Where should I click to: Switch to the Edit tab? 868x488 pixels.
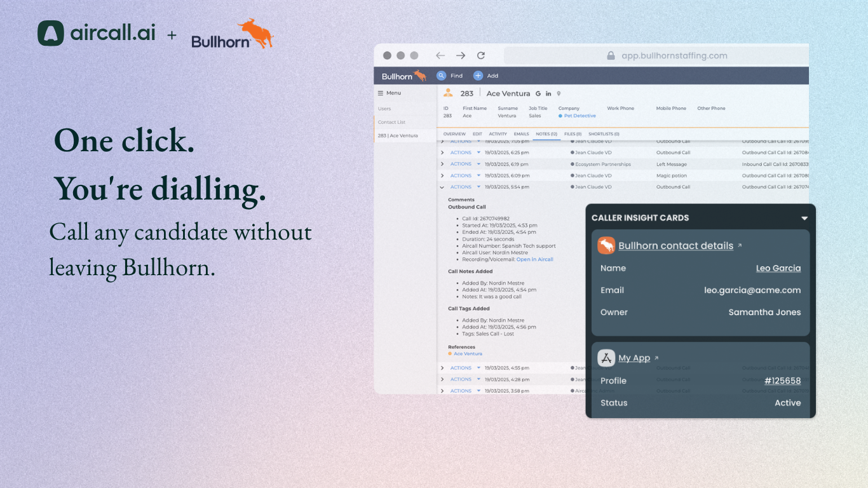tap(477, 134)
